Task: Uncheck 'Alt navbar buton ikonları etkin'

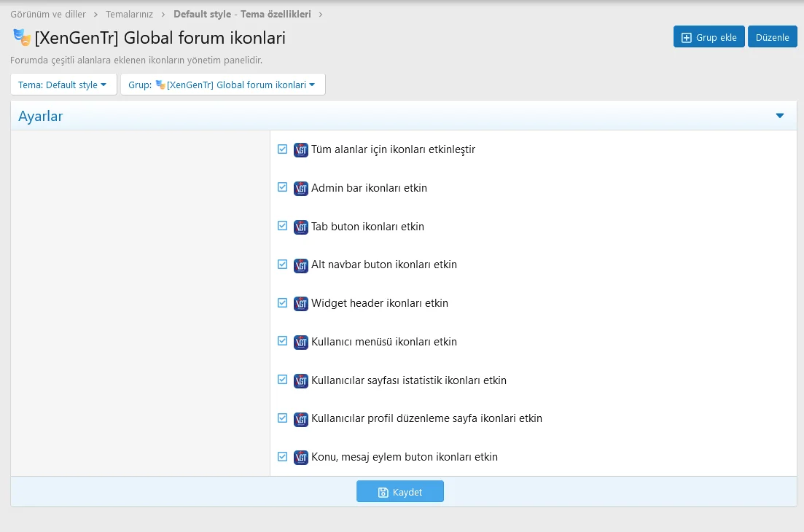Action: (x=282, y=265)
